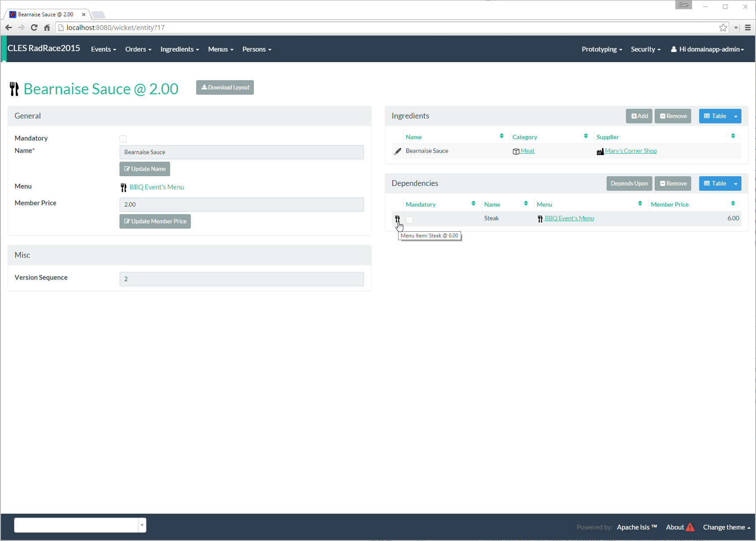Click the Update Name button
The width and height of the screenshot is (756, 541).
pos(145,169)
